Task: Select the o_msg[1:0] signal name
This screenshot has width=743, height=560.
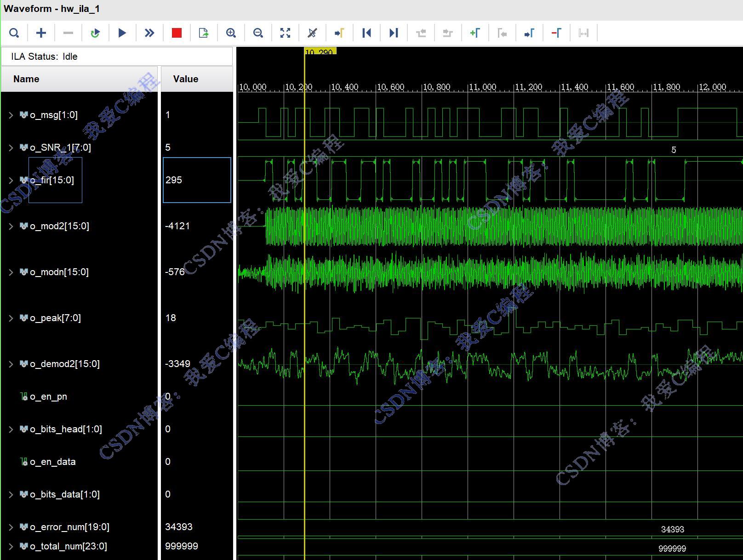Action: point(54,115)
